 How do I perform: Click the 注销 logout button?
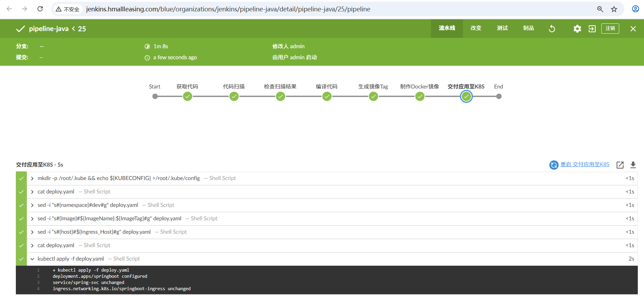pos(610,28)
